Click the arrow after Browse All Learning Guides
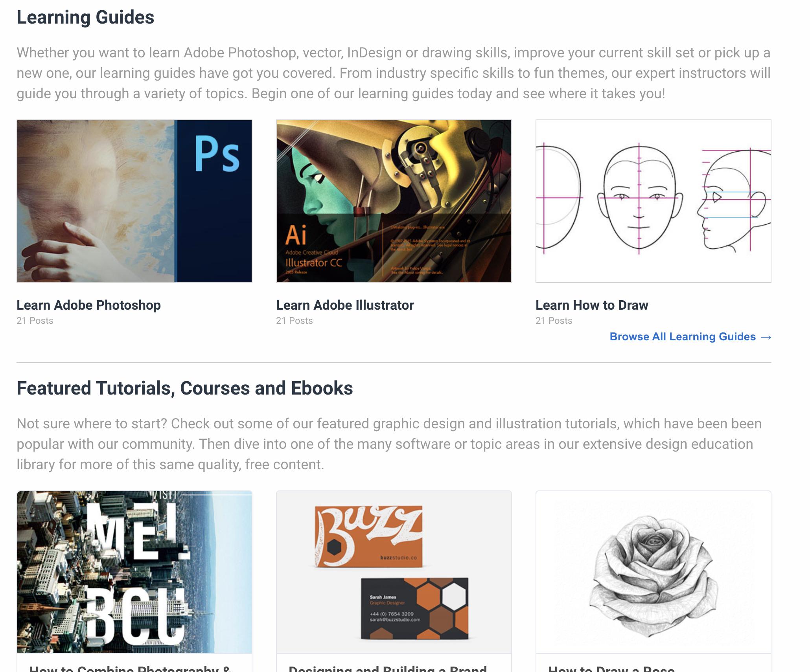The image size is (810, 672). [x=766, y=337]
